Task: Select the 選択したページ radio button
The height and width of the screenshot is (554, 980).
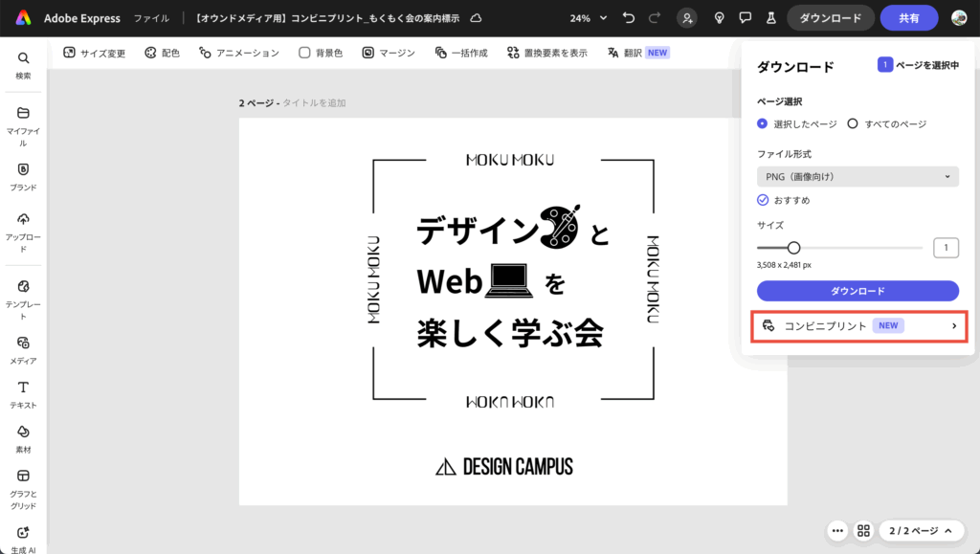Action: click(763, 123)
